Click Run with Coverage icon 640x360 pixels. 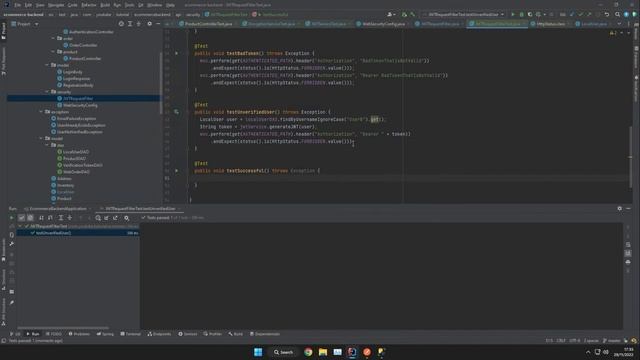click(530, 14)
